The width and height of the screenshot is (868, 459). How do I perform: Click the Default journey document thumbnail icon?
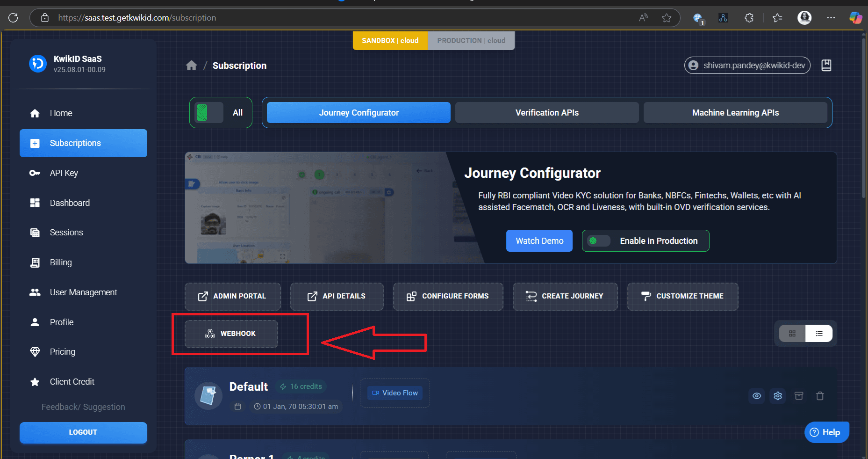coord(208,396)
